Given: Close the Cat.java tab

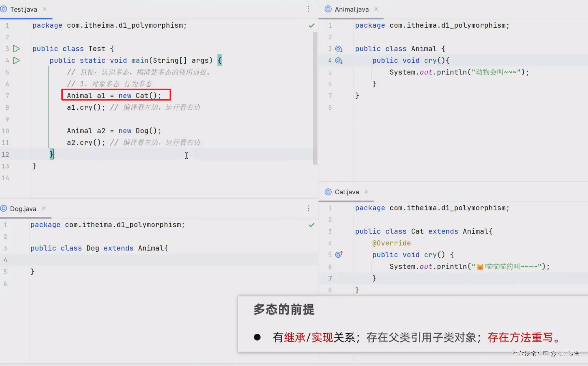Looking at the screenshot, I should tap(366, 192).
